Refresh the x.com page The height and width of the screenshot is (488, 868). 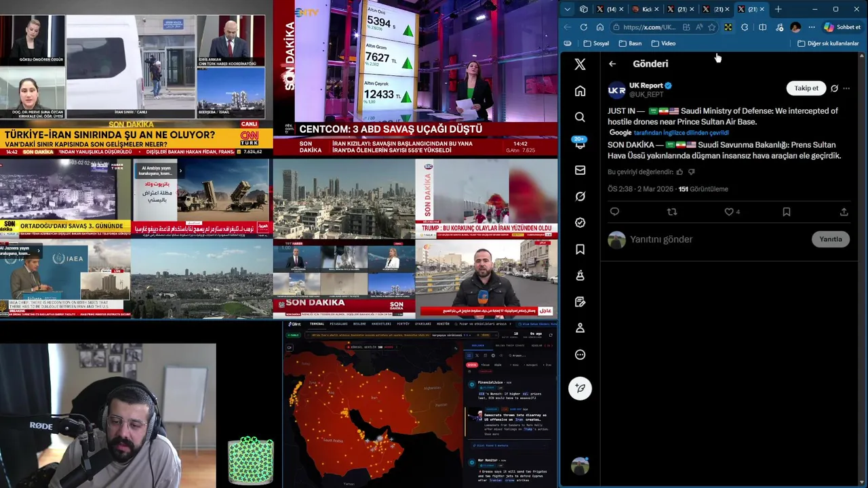pos(584,27)
